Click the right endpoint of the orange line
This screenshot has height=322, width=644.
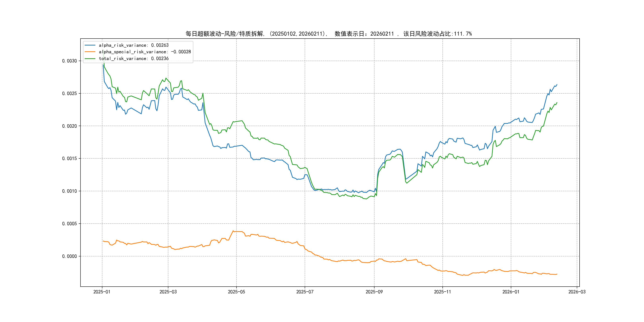click(x=557, y=274)
